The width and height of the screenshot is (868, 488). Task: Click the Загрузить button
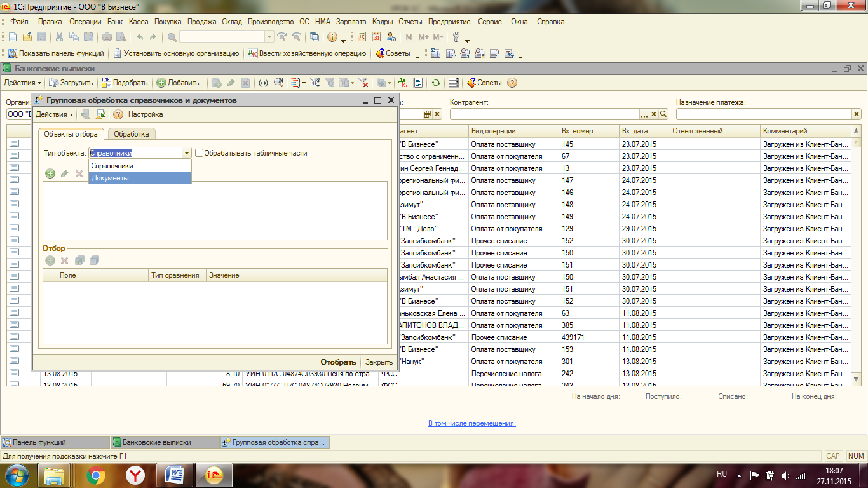71,83
